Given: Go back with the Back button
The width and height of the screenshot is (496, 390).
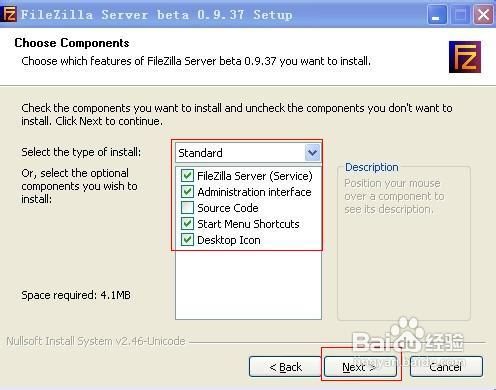Looking at the screenshot, I should pos(285,367).
